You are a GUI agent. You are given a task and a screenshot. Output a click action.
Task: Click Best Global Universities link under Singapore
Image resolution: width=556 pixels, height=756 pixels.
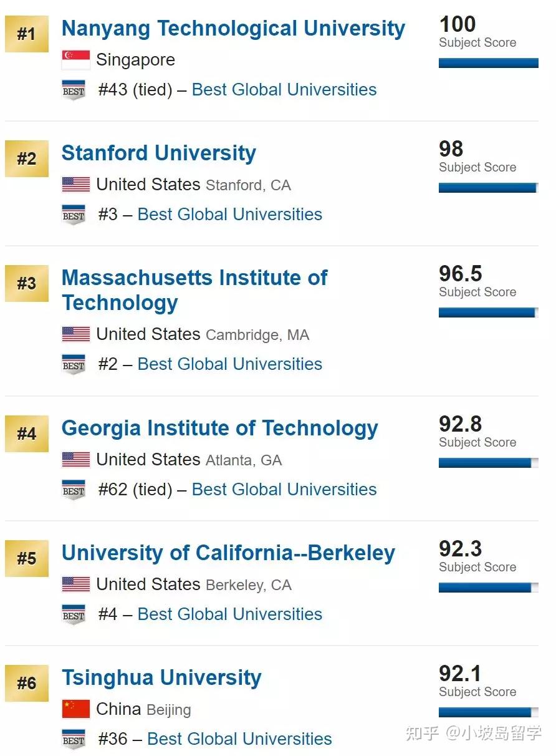284,90
